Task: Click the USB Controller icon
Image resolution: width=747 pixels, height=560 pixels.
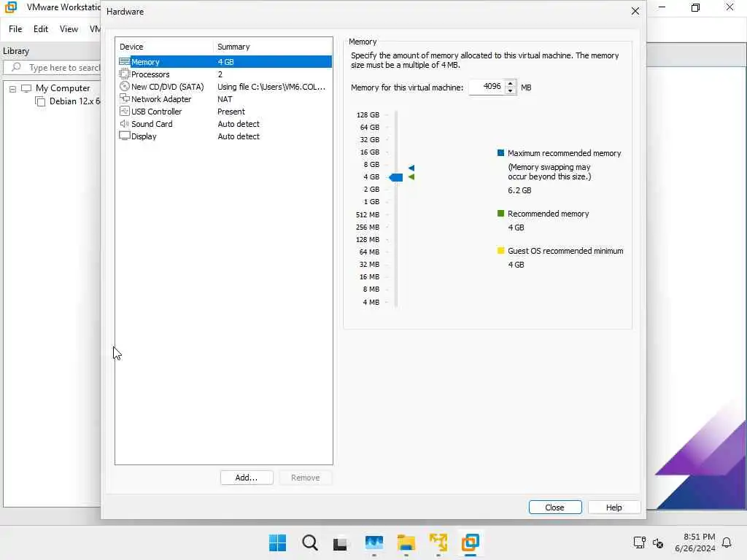Action: (x=124, y=111)
